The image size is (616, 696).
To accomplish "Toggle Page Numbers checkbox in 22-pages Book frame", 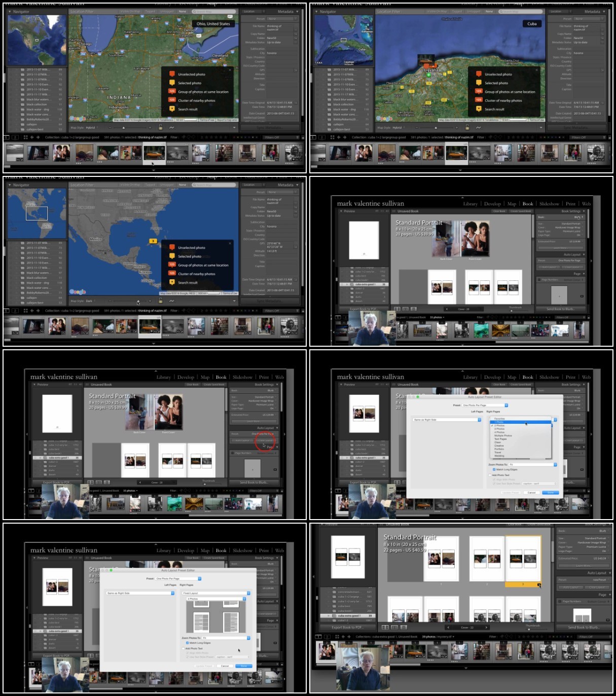I will (x=560, y=602).
